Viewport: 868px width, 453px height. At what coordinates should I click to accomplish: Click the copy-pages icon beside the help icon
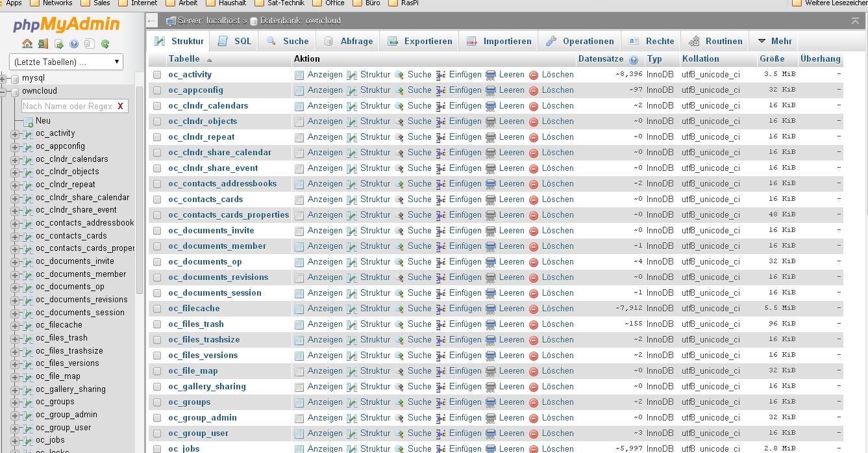pyautogui.click(x=90, y=44)
